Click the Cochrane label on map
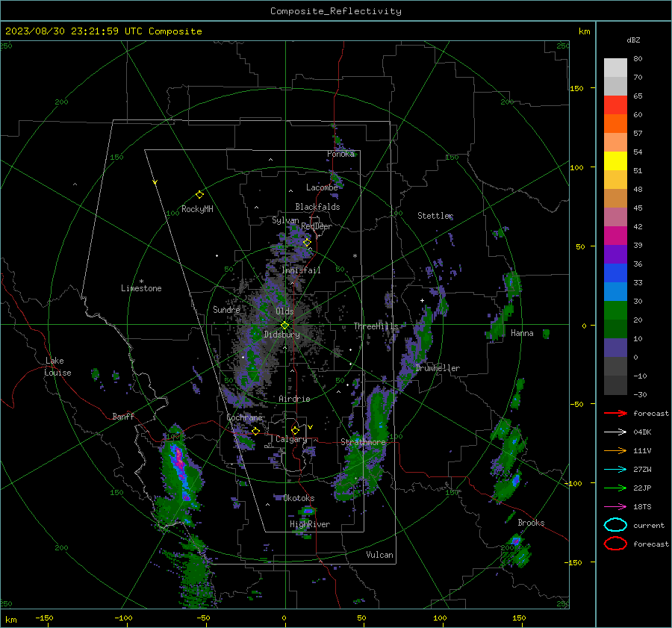Image resolution: width=672 pixels, height=628 pixels. coord(244,417)
